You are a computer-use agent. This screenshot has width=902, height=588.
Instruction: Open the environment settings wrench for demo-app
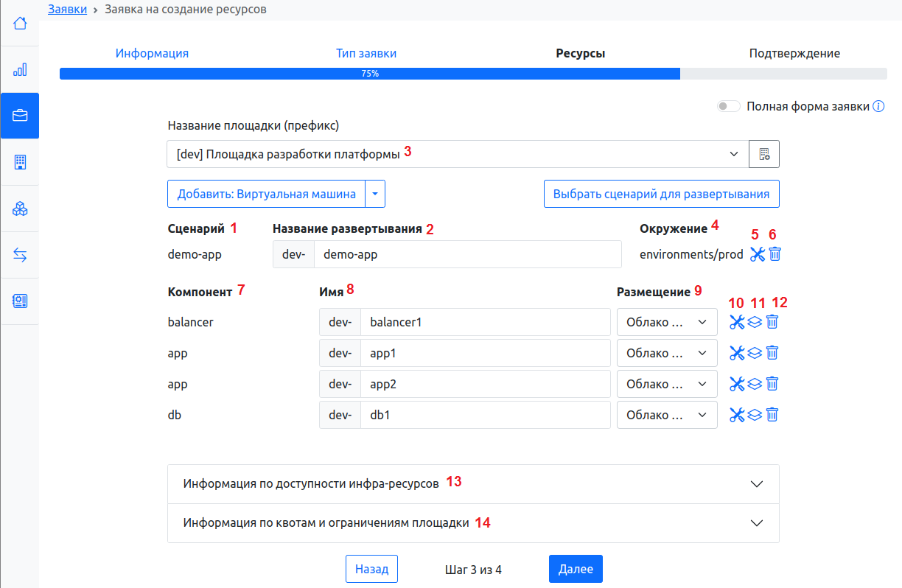click(x=757, y=254)
